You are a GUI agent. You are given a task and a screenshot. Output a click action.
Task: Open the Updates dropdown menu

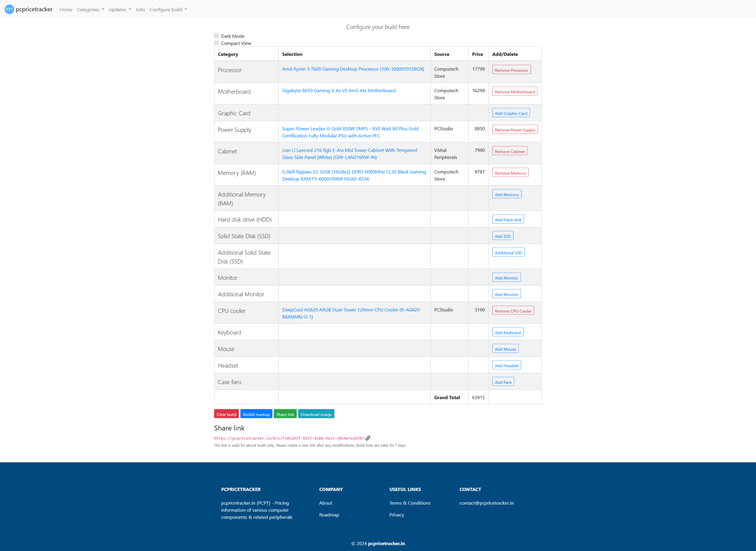[x=120, y=9]
